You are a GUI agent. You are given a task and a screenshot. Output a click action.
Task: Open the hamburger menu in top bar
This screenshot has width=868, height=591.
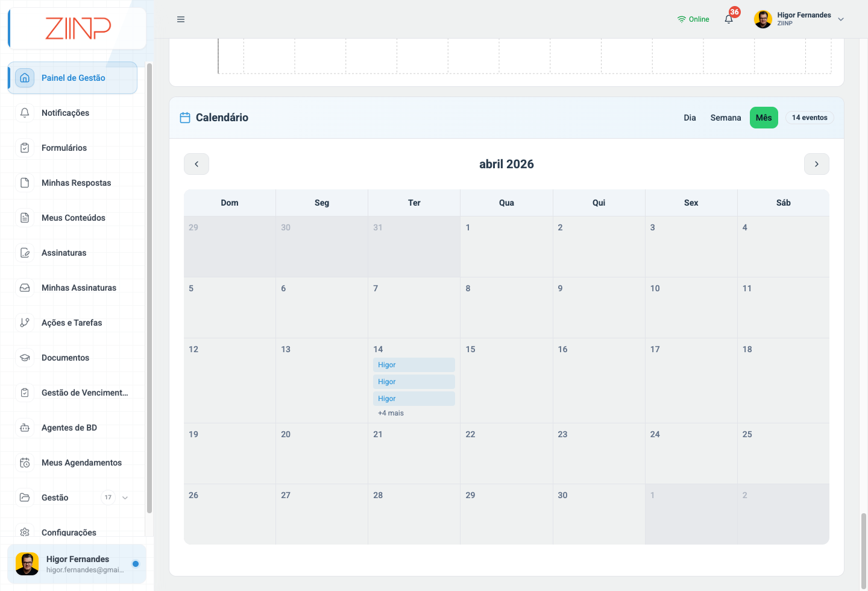[x=181, y=19]
